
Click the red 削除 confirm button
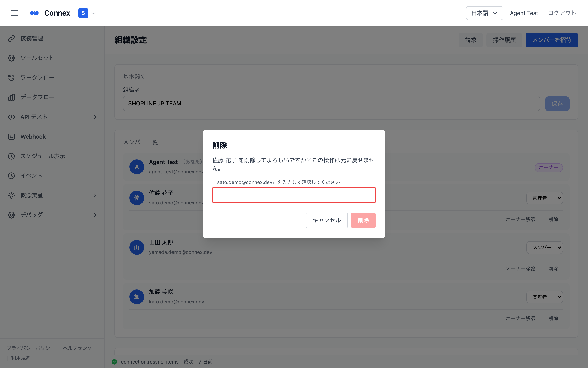coord(363,220)
